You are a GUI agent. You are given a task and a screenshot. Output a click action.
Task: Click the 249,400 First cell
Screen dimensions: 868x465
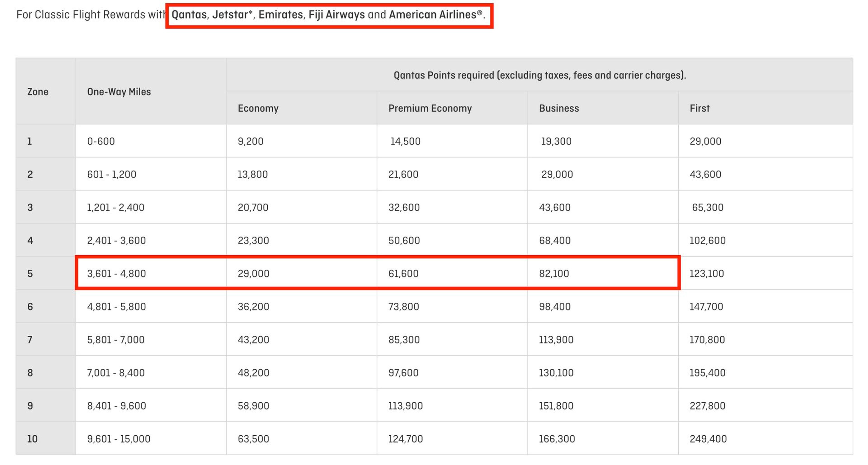(766, 438)
